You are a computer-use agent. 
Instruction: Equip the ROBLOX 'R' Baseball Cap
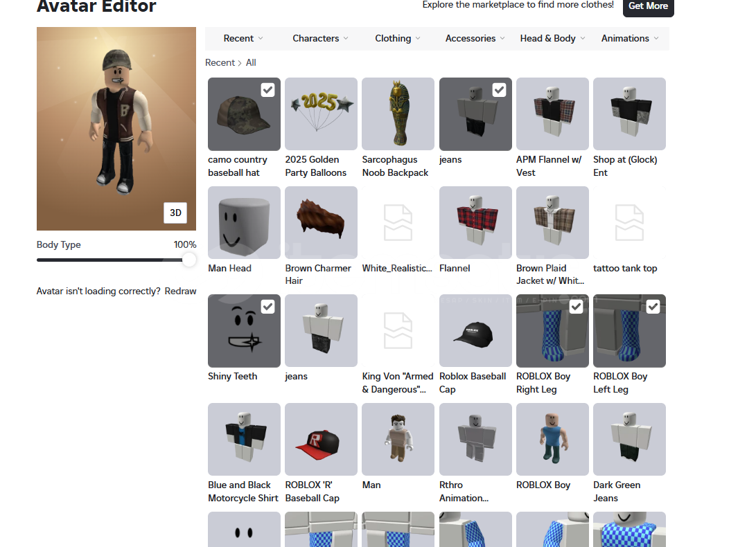tap(321, 439)
